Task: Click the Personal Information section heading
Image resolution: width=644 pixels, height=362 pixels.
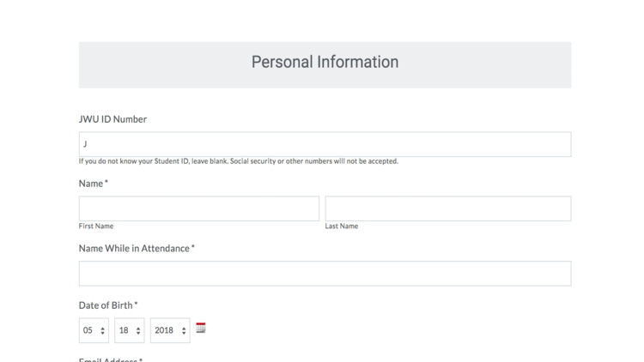Action: 325,62
